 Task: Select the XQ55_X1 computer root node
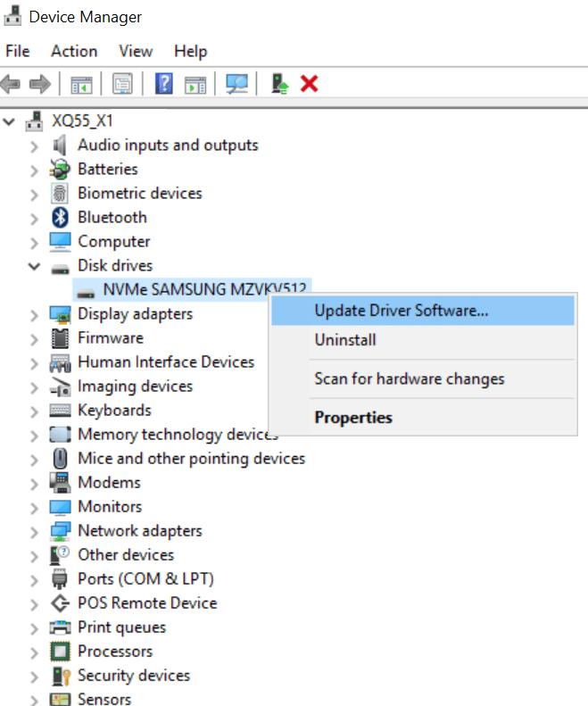coord(83,120)
